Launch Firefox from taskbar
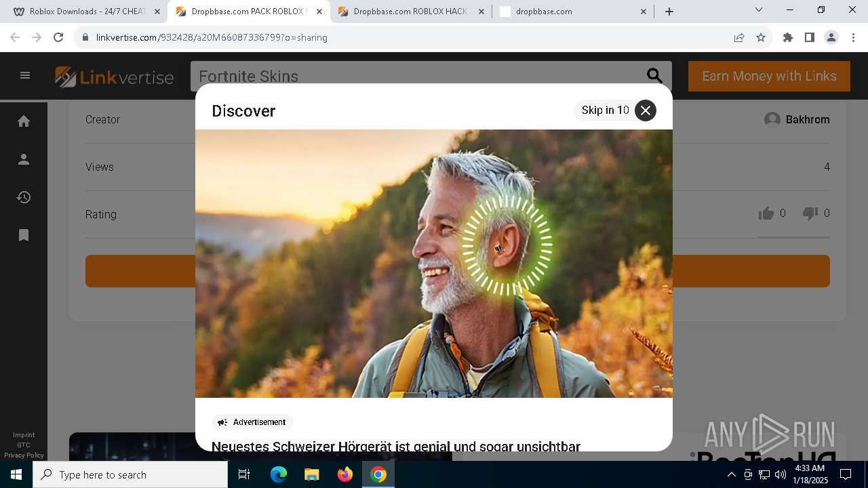This screenshot has height=488, width=868. [x=345, y=474]
